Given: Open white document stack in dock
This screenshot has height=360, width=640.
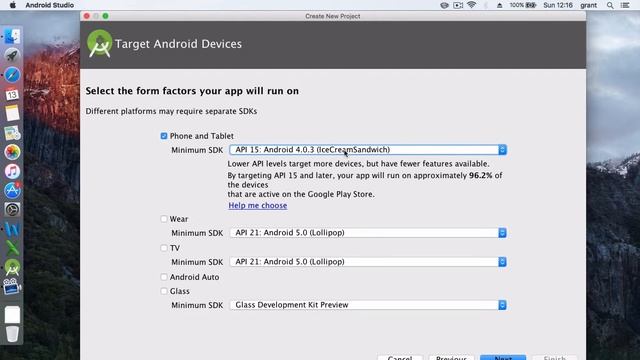Looking at the screenshot, I should pyautogui.click(x=12, y=315).
